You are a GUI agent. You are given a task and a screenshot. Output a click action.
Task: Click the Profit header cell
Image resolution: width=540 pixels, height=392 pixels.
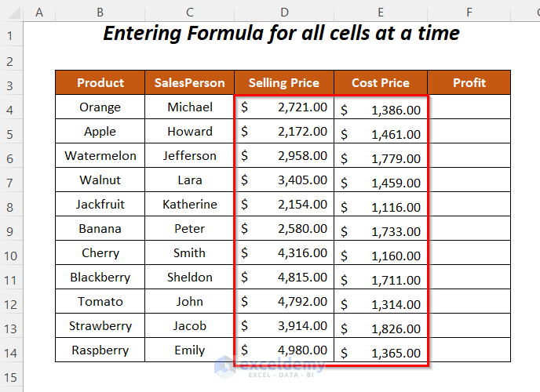(469, 83)
